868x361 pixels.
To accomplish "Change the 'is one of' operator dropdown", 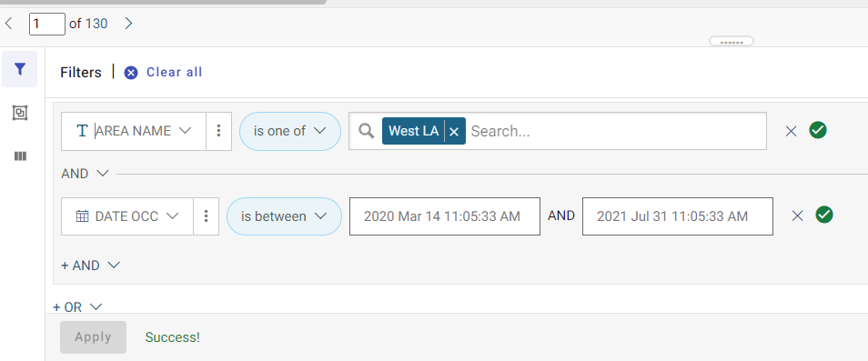I will click(290, 131).
